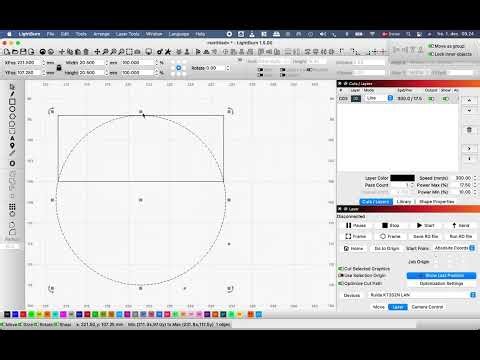Click the Open file folder icon
480x360 pixels.
(x=15, y=52)
